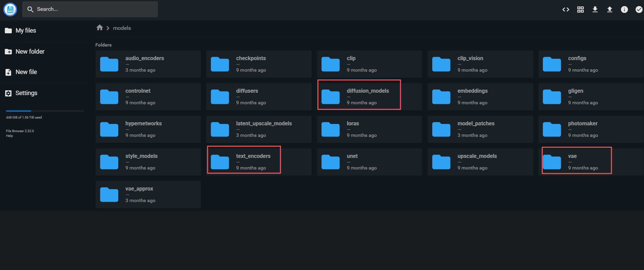Viewport: 644px width, 270px height.
Task: Click the Help link
Action: (9, 136)
